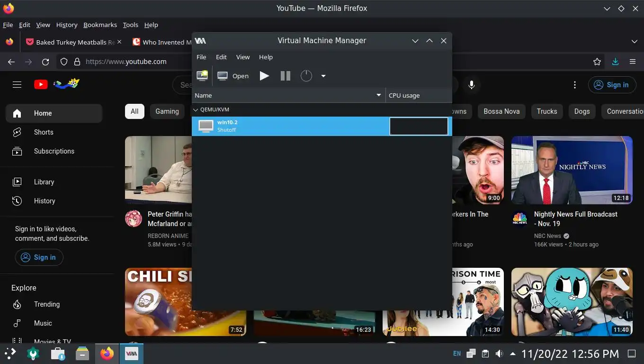Image resolution: width=644 pixels, height=364 pixels.
Task: Toggle the YouTube guide hamburger menu
Action: (17, 85)
